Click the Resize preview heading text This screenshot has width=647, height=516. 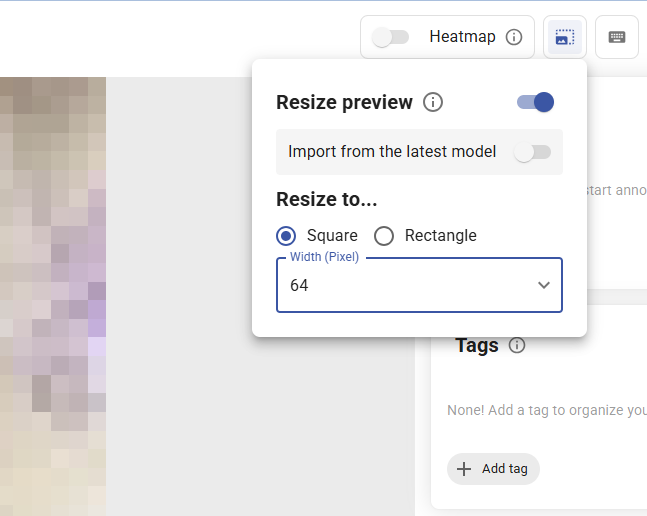pos(344,102)
